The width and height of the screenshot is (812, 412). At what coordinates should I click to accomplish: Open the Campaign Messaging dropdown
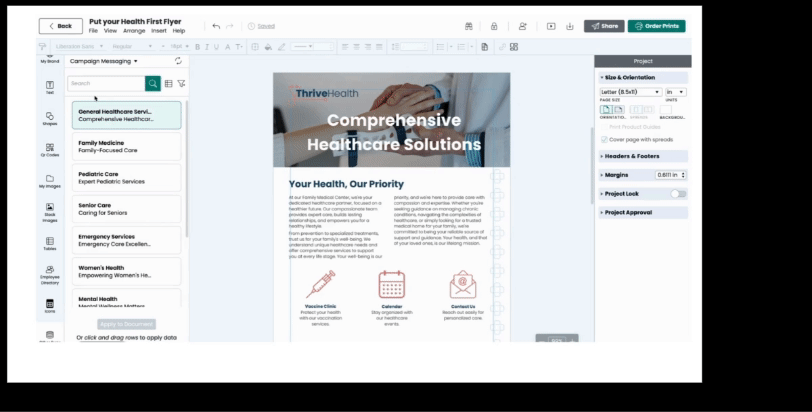point(104,61)
